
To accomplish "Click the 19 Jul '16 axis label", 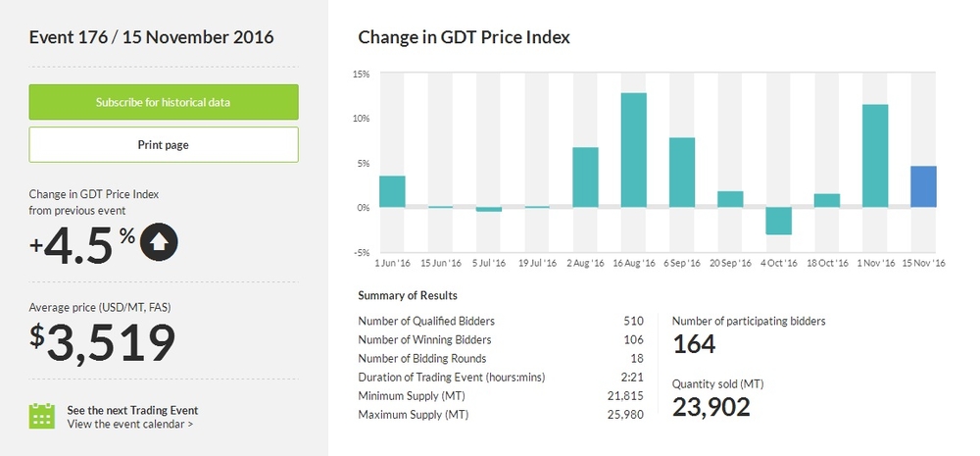I will (x=536, y=263).
